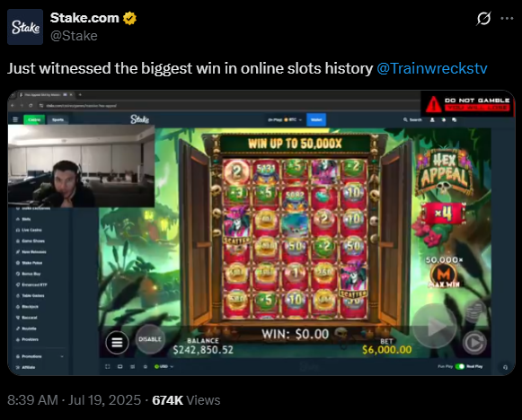Viewport: 522px width, 420px height.
Task: Click the slot spin play button
Action: point(435,328)
